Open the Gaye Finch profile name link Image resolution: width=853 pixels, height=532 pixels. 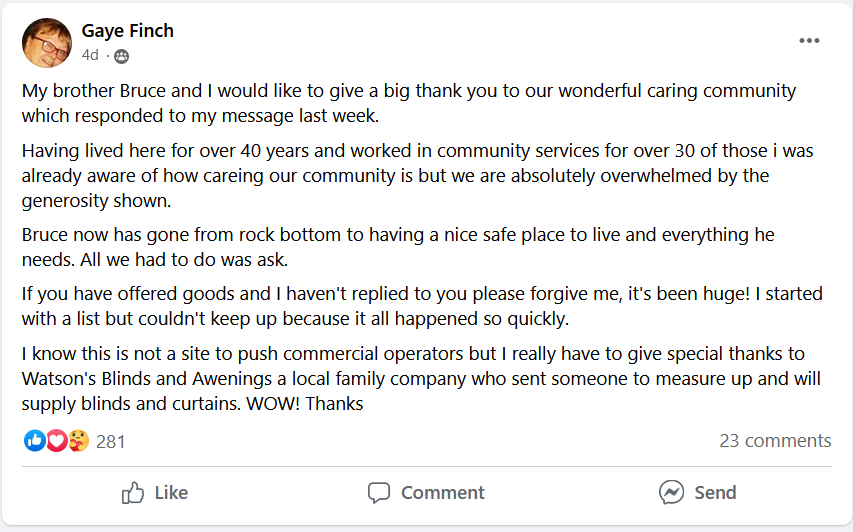click(127, 31)
